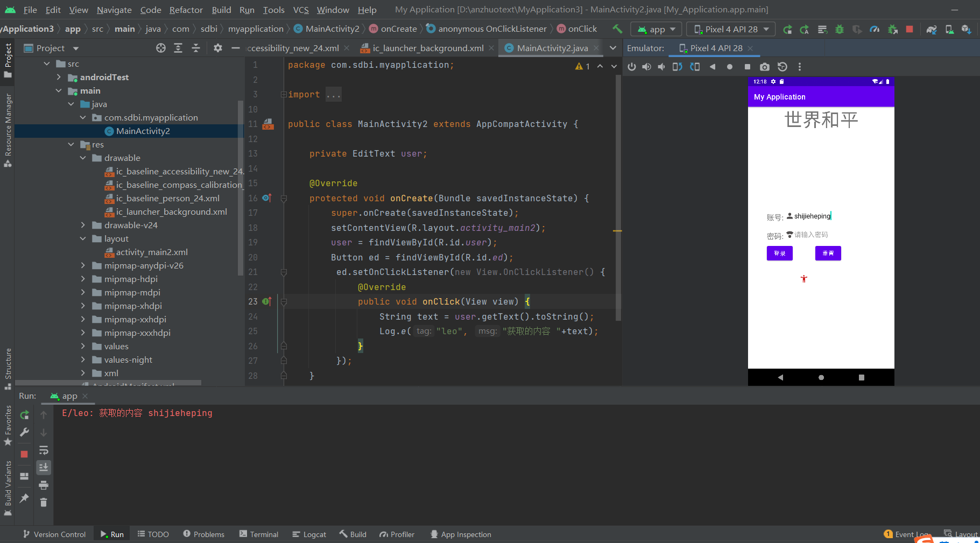This screenshot has width=980, height=543.
Task: Open the Pixel 4 API 28 device dropdown
Action: (x=730, y=29)
